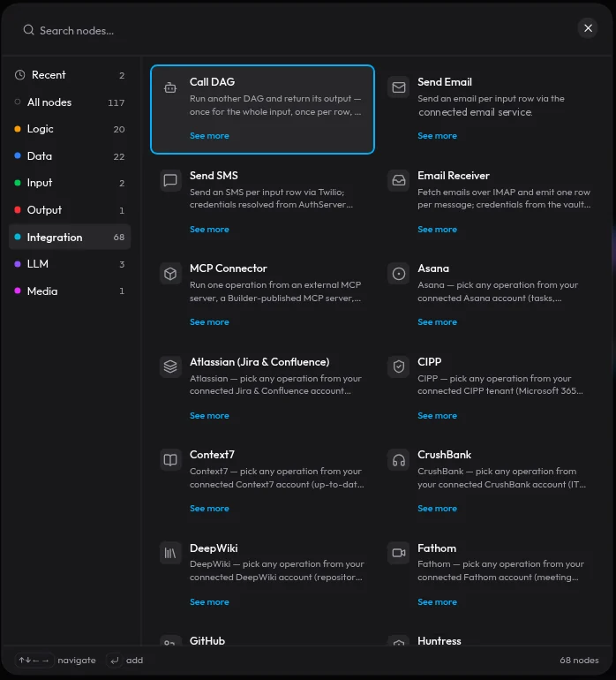The height and width of the screenshot is (680, 616).
Task: Select the Call DAG node title
Action: coord(212,82)
